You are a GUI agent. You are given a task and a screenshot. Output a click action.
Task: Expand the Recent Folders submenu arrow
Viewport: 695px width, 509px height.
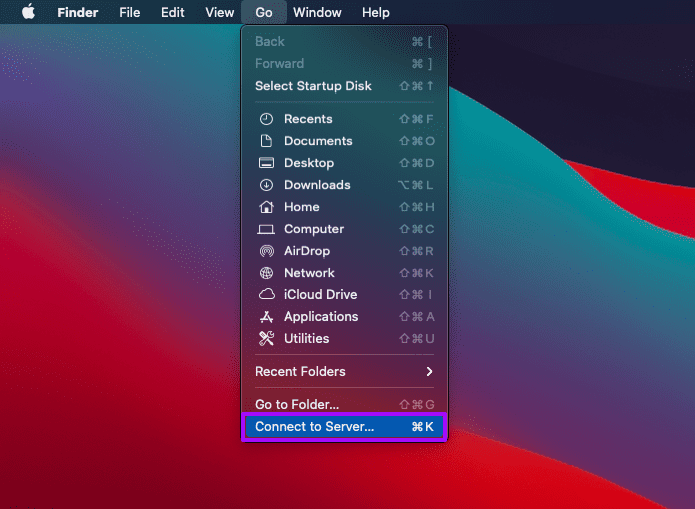tap(429, 372)
